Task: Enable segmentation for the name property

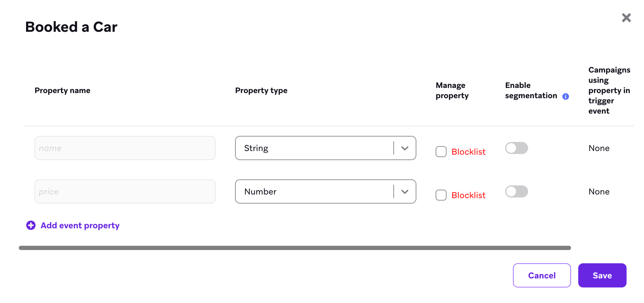Action: 516,148
